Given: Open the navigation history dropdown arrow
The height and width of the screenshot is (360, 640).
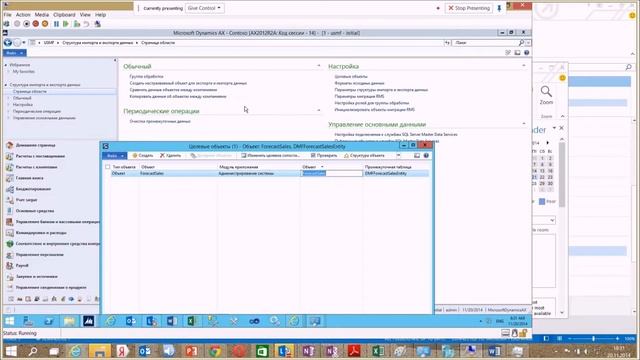Looking at the screenshot, I should [24, 42].
